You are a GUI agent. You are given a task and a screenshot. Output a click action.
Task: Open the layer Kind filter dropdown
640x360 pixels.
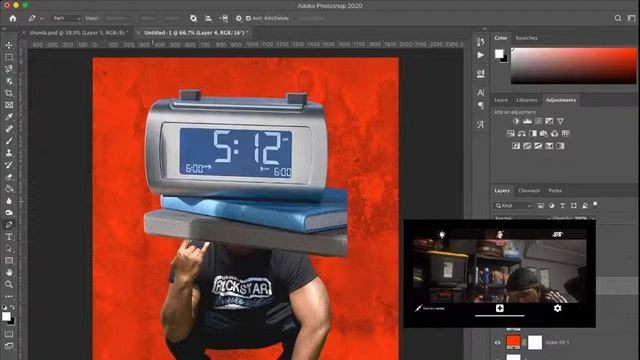click(513, 206)
